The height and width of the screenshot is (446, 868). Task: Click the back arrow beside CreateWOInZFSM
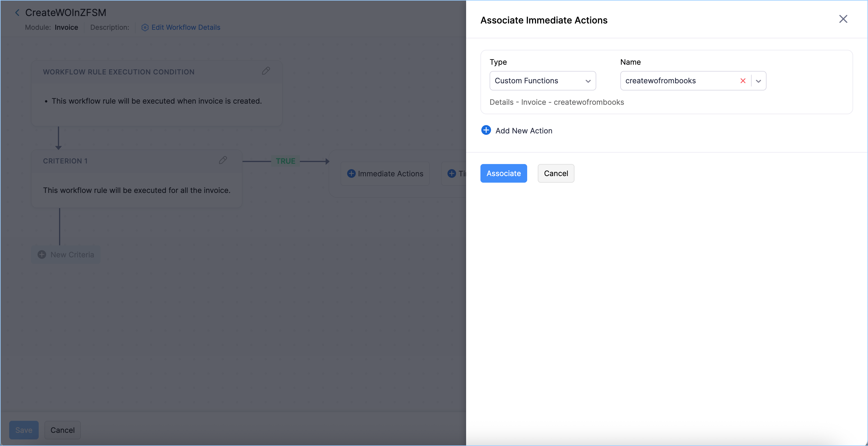[17, 13]
